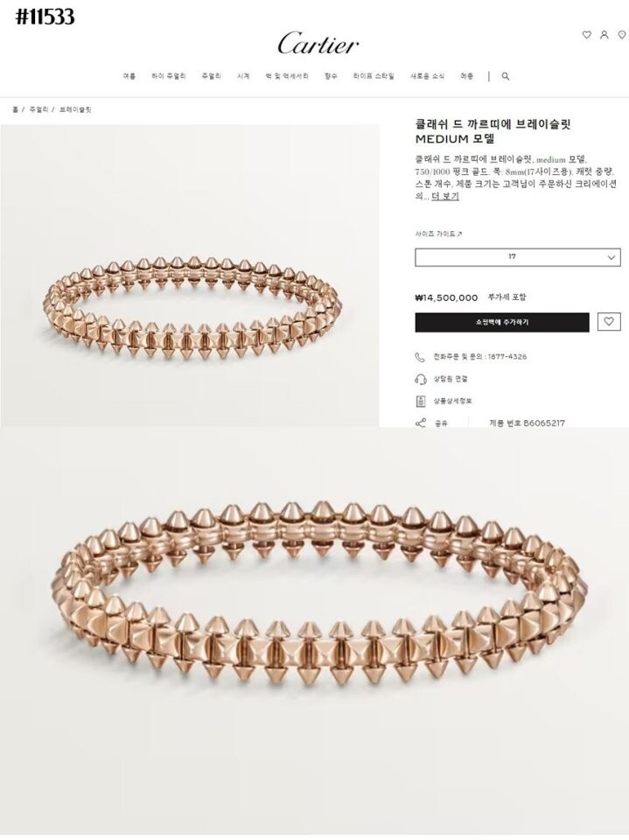
Task: Open the product details document icon
Action: click(420, 401)
